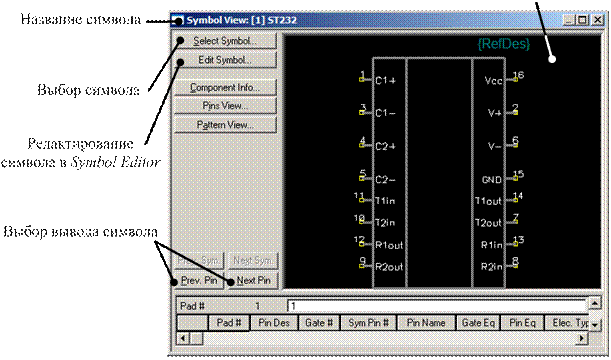The height and width of the screenshot is (360, 611).
Task: Select the {RefDes} label in symbol view
Action: [504, 44]
